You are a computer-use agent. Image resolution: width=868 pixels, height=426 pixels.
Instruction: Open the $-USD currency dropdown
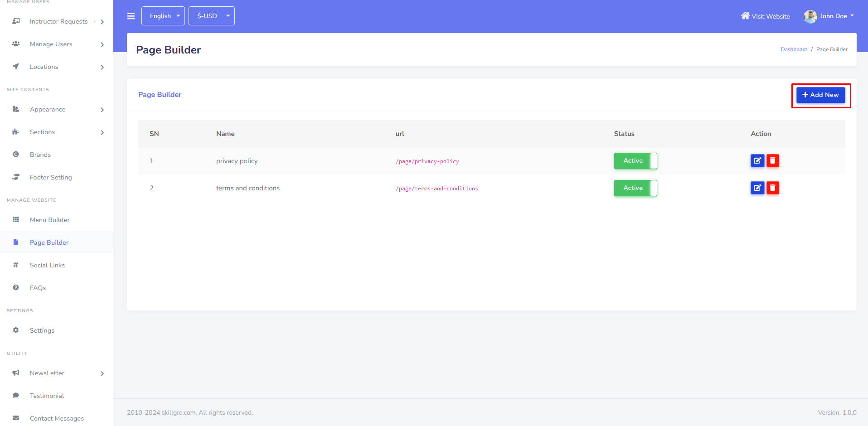pyautogui.click(x=212, y=16)
